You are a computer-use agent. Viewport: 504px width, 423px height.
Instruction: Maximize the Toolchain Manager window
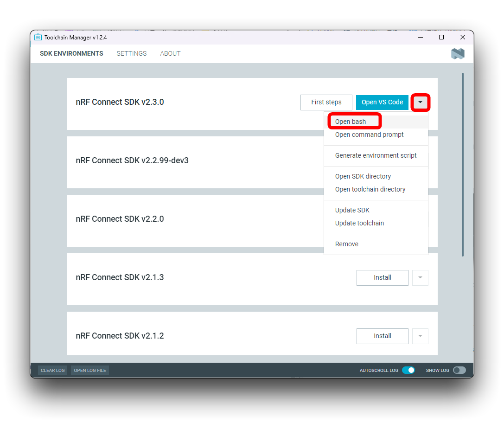441,37
